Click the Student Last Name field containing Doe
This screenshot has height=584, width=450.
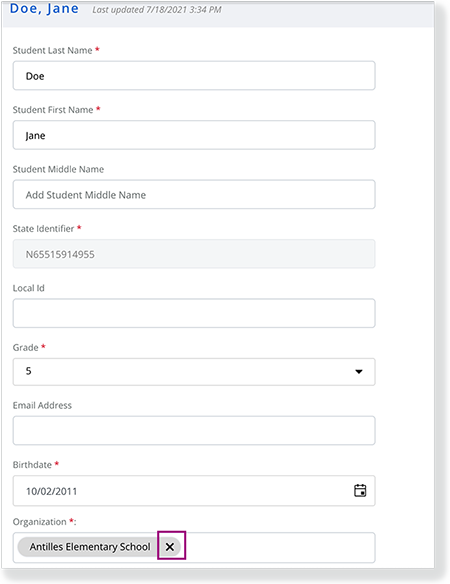click(x=194, y=76)
